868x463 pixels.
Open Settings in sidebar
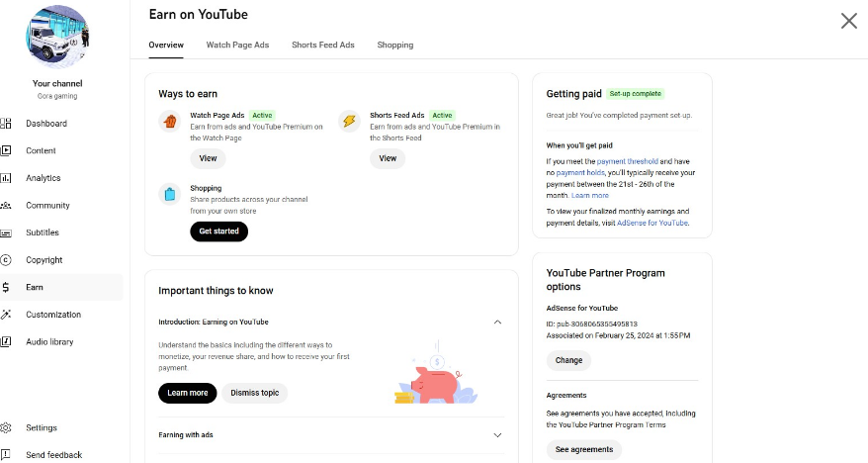[42, 427]
